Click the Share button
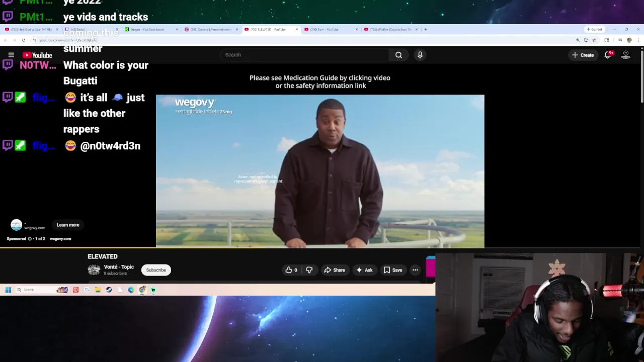The image size is (644, 362). point(335,270)
